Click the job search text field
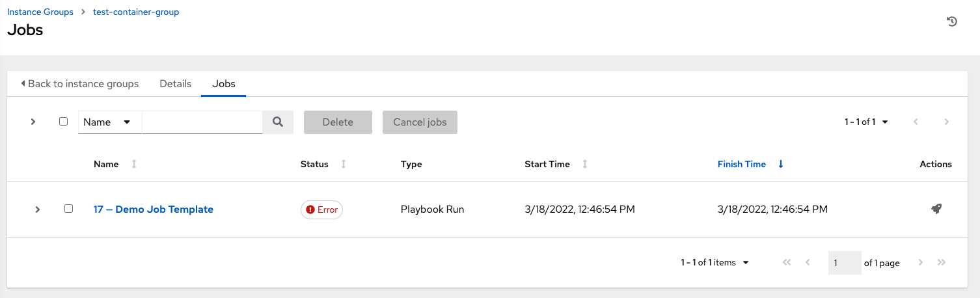 click(202, 122)
